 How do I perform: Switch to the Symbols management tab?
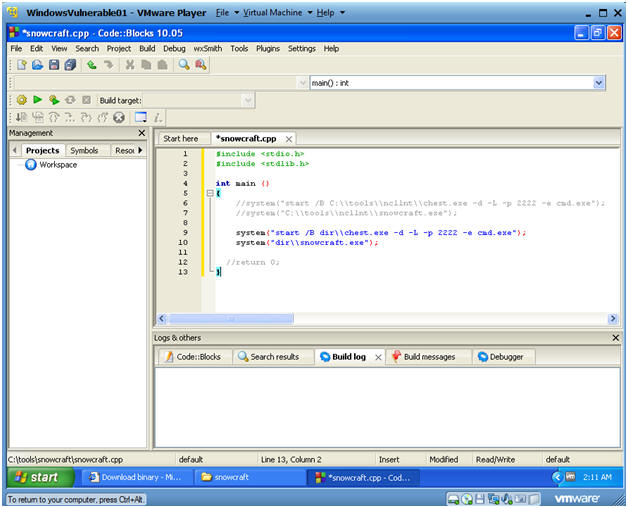click(84, 150)
